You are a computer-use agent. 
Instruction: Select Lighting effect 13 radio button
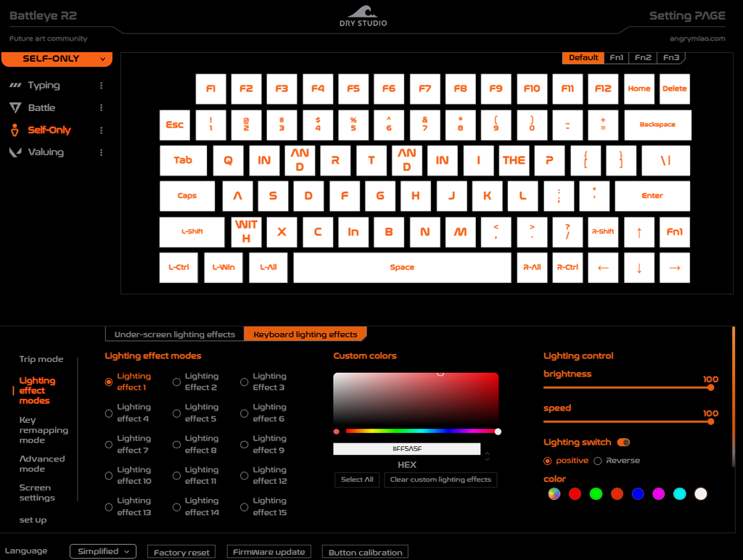[109, 507]
